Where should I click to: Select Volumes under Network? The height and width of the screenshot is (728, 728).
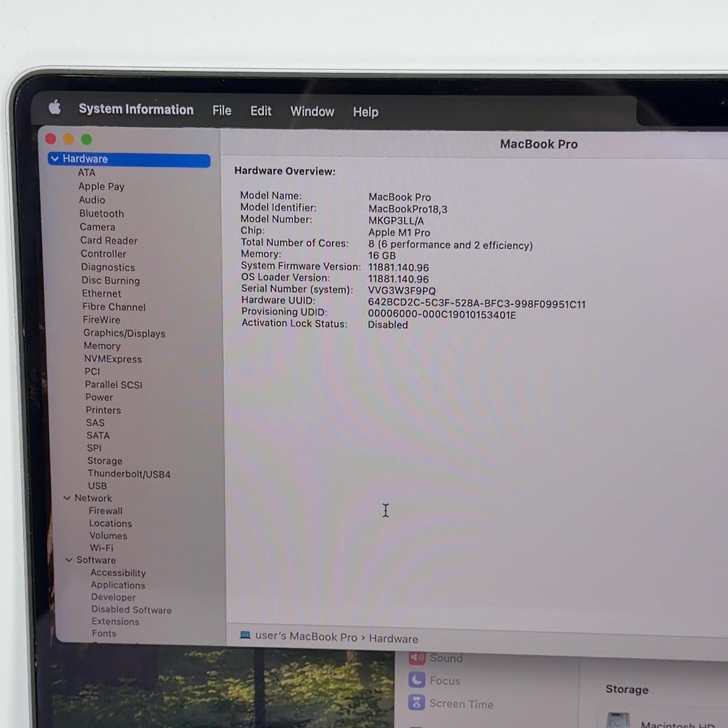click(108, 536)
